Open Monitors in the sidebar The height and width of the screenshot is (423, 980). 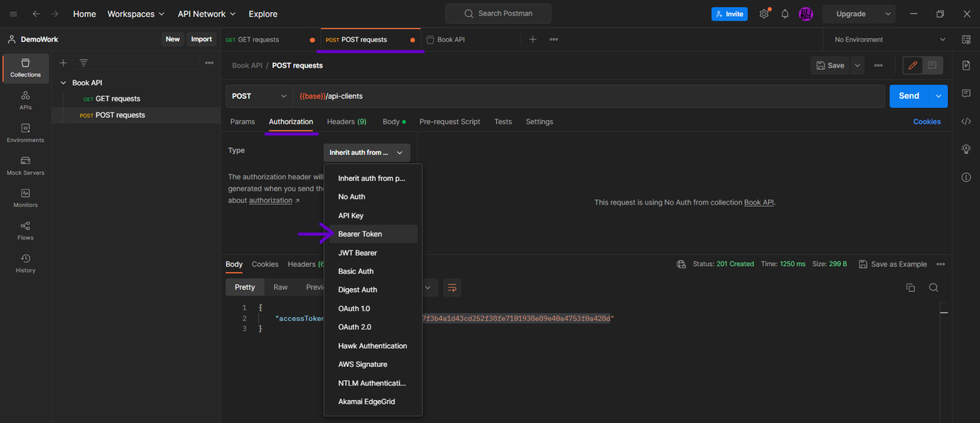point(25,198)
